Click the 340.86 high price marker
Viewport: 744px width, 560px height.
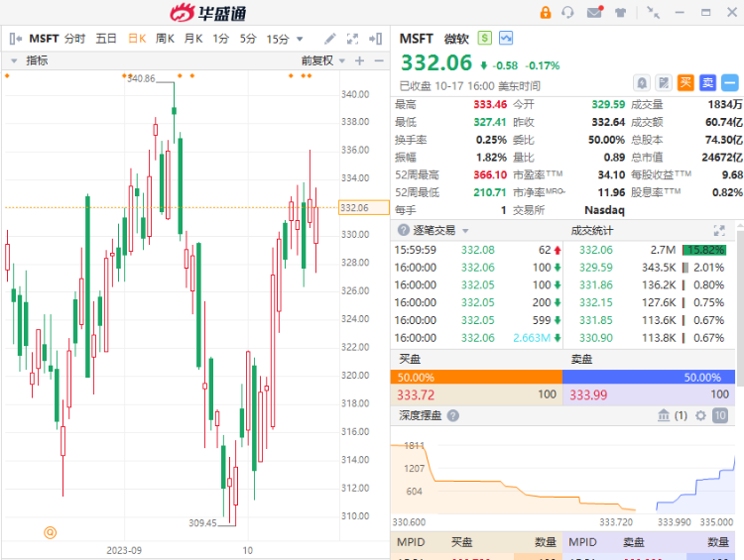click(x=141, y=78)
